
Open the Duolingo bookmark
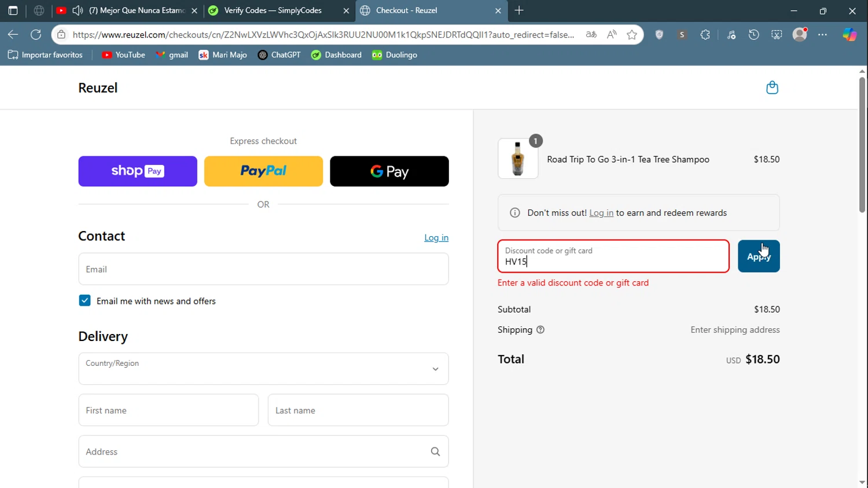coord(395,55)
